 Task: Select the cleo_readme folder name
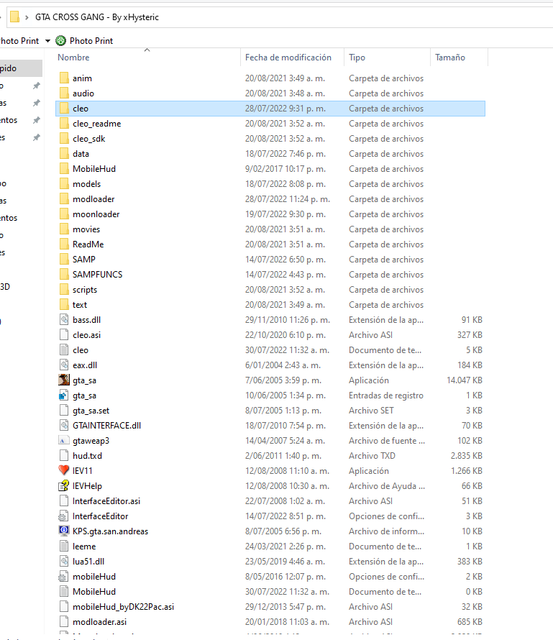pos(97,124)
